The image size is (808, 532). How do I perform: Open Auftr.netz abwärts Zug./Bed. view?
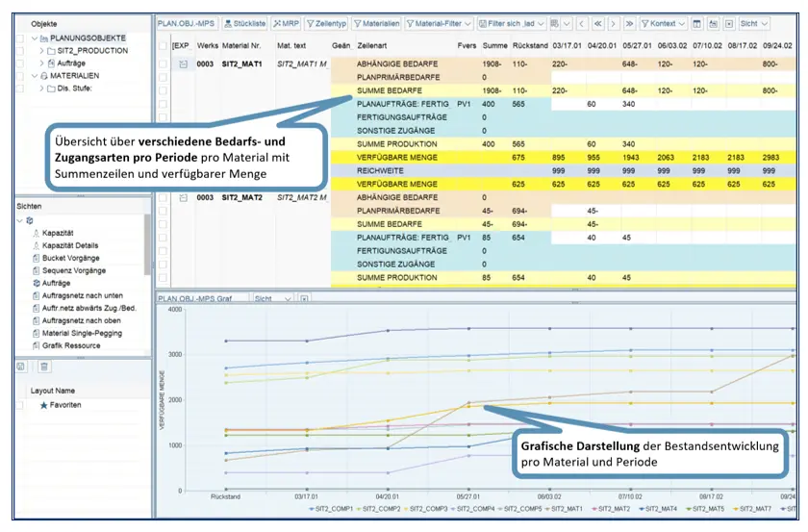pyautogui.click(x=89, y=308)
